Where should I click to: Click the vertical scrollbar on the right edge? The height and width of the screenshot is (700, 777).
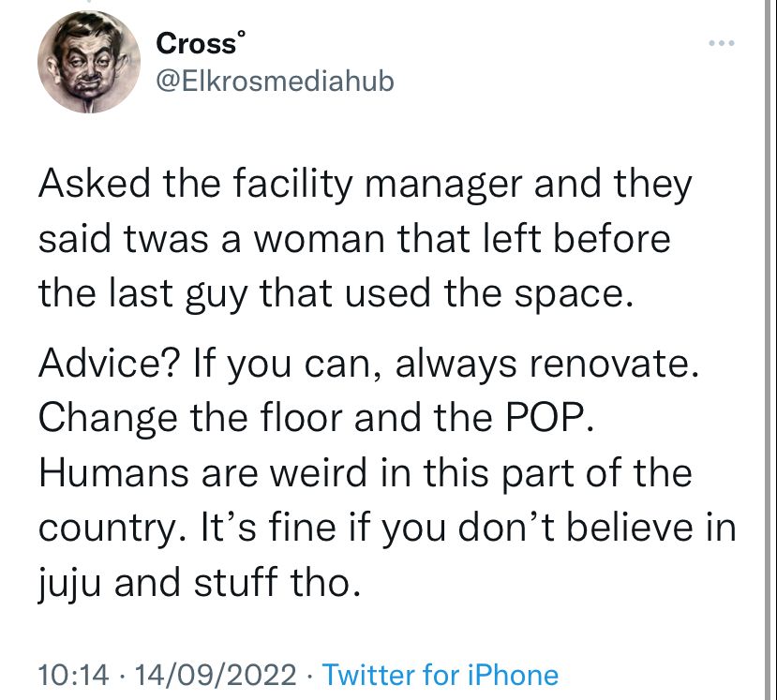[770, 350]
